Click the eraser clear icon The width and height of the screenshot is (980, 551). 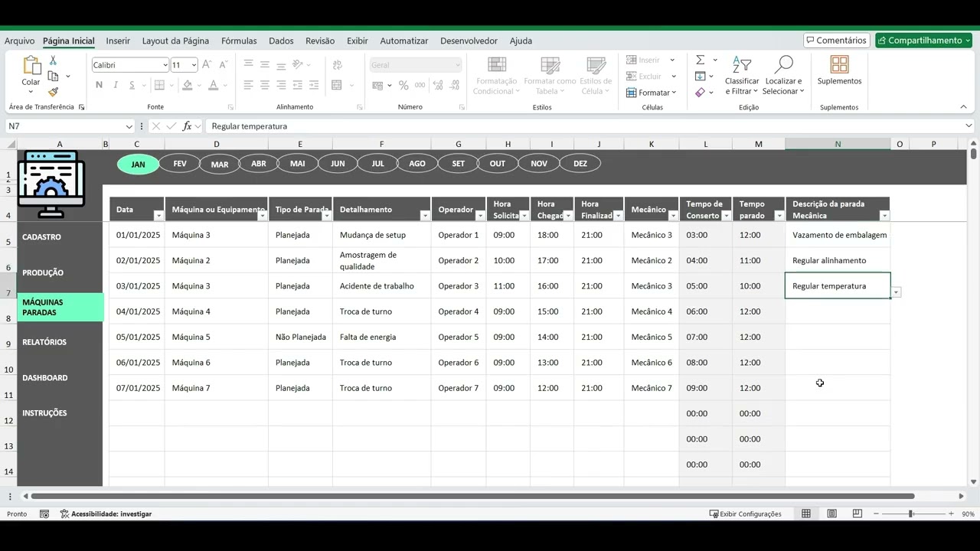click(x=700, y=92)
